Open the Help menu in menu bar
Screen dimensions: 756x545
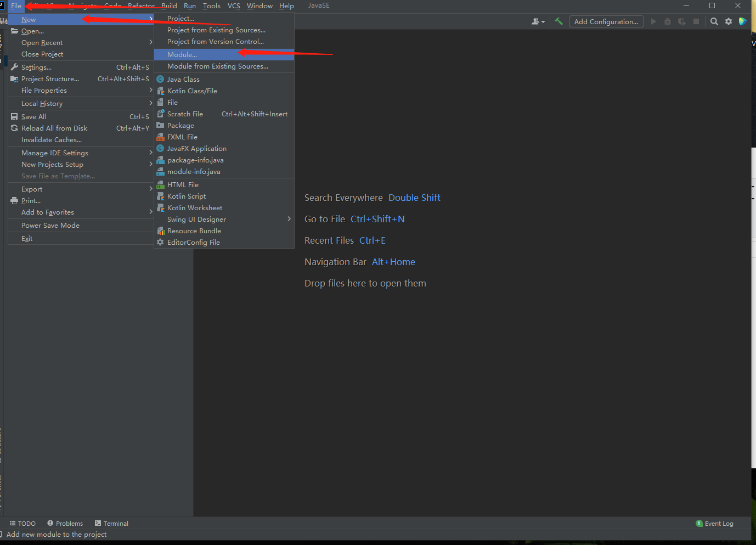point(286,6)
